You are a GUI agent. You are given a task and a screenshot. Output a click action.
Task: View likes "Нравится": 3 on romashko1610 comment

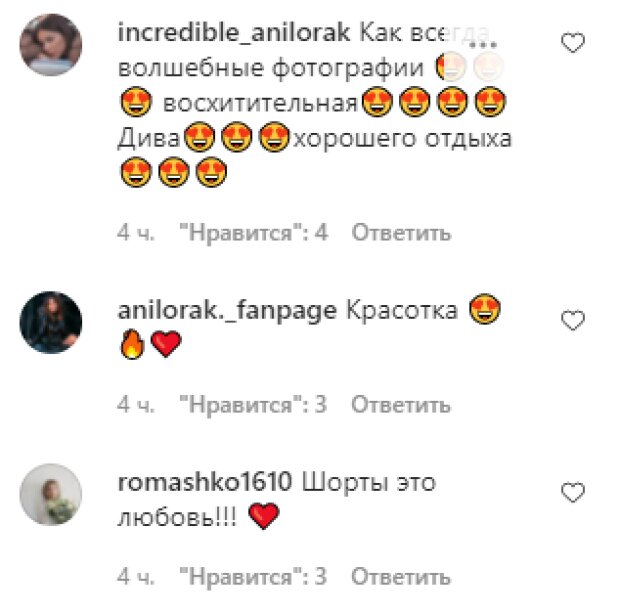coord(253,577)
